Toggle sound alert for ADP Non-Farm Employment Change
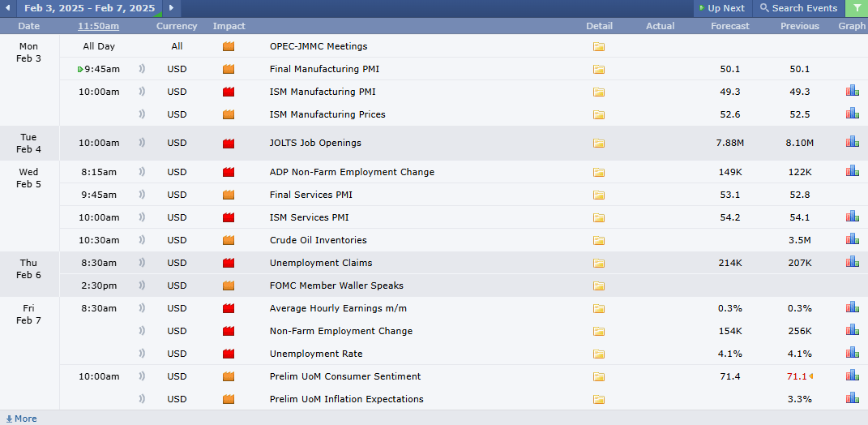 tap(143, 172)
